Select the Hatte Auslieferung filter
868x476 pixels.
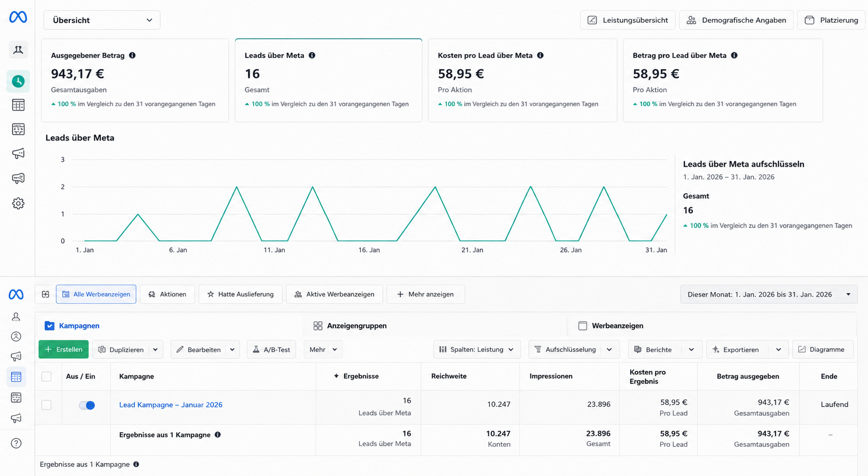[x=240, y=294]
